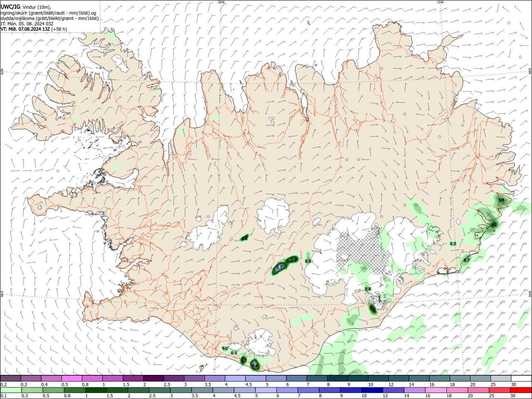Click the 1.0 rainfall value in the south
This screenshot has width=532, height=399.
(225, 349)
